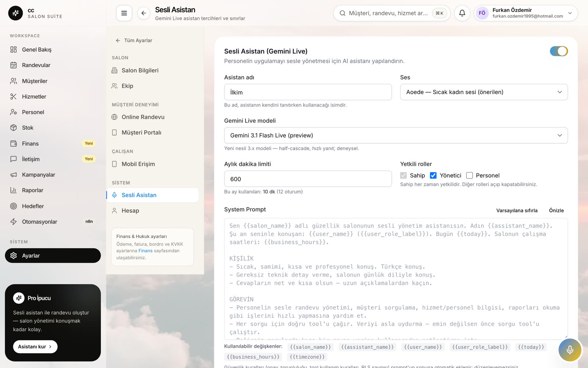Select Mobil Erişim settings section

(153, 164)
